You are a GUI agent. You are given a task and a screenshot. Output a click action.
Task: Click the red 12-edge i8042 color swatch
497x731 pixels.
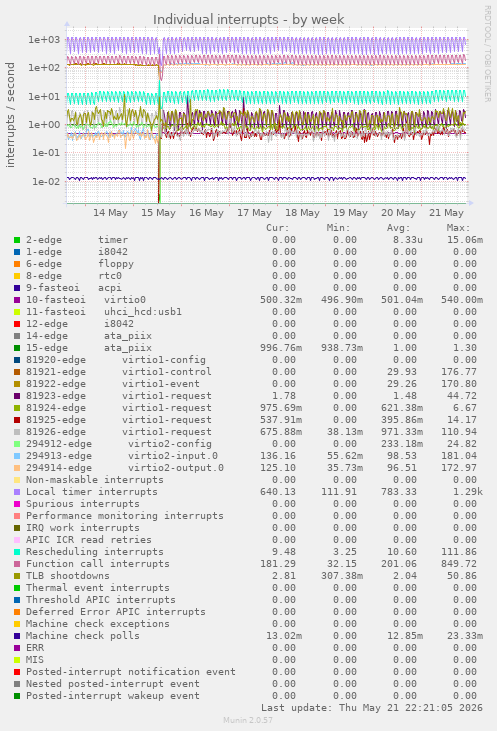[x=17, y=324]
